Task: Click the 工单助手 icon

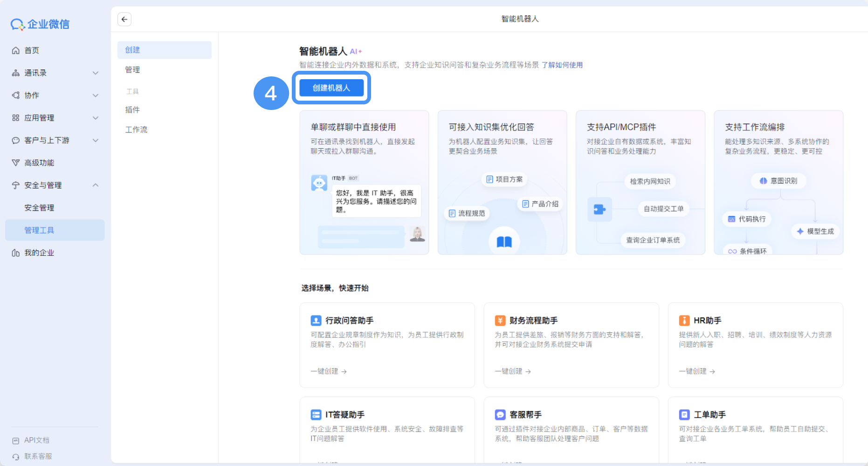Action: tap(684, 415)
